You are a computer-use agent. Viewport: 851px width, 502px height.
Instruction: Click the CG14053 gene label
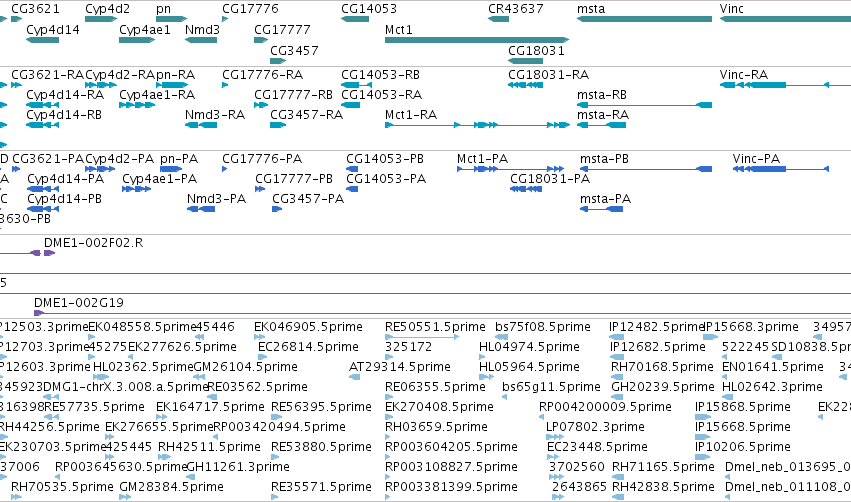(369, 9)
